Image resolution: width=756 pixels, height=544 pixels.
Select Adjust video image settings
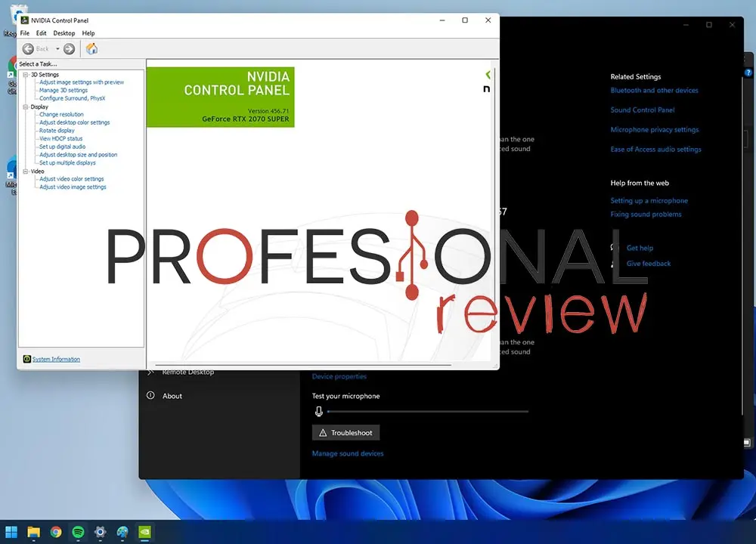(73, 187)
